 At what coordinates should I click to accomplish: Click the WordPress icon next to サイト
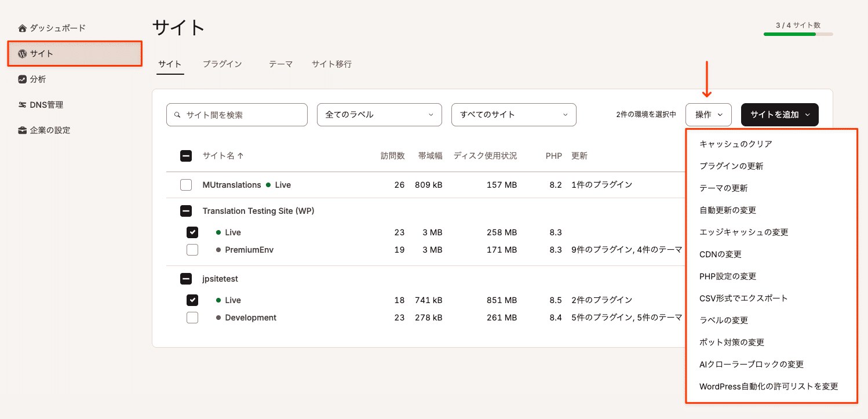(x=22, y=54)
